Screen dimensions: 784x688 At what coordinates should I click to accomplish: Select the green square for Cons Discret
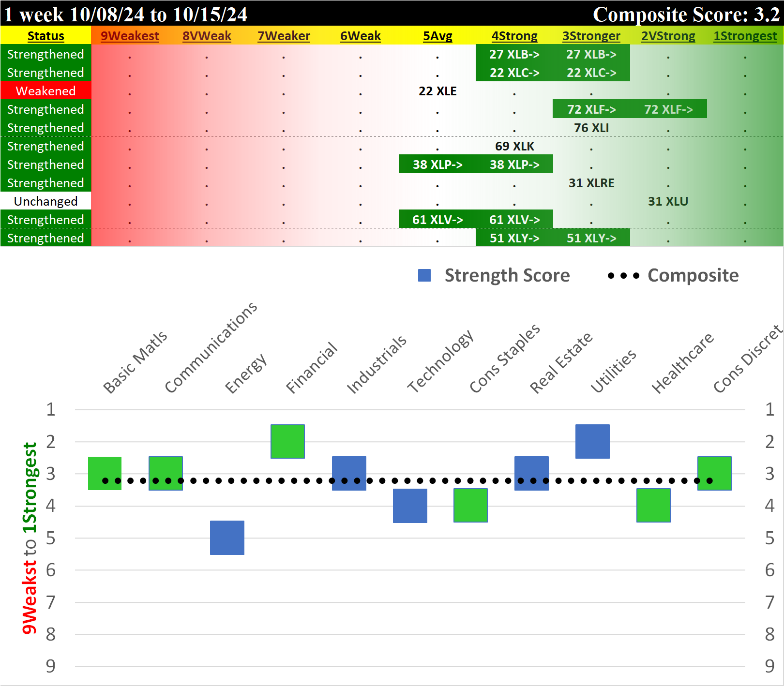pos(714,474)
